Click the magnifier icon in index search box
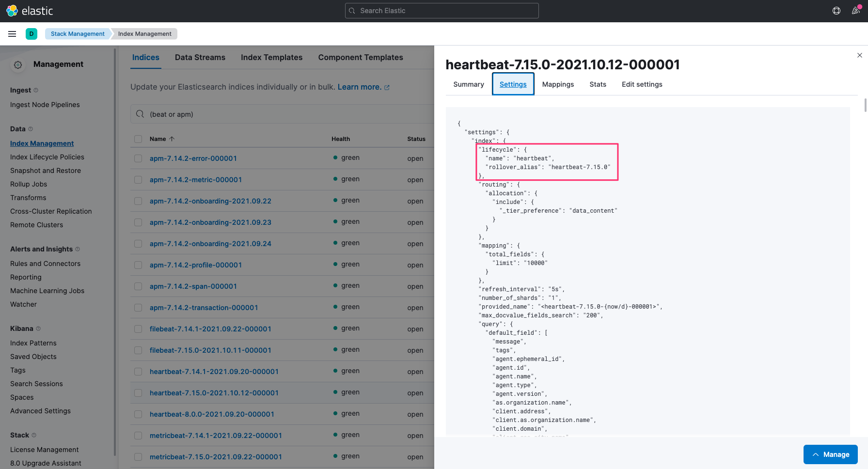The width and height of the screenshot is (868, 469). point(140,114)
